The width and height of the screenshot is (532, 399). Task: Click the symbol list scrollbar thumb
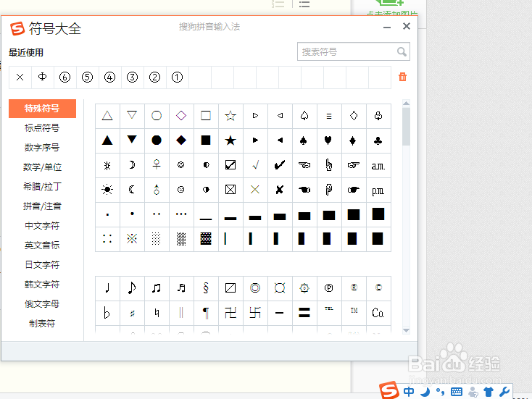406,126
